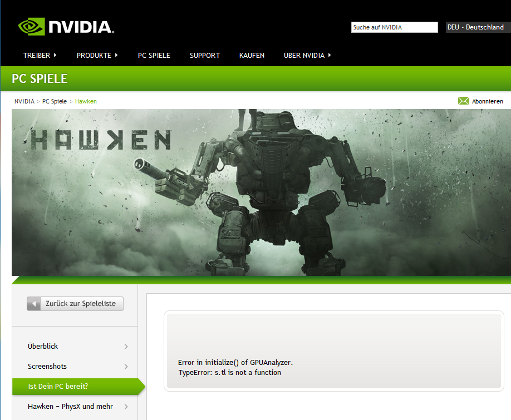Click the Hawken banner image
511x420 pixels.
coord(262,192)
